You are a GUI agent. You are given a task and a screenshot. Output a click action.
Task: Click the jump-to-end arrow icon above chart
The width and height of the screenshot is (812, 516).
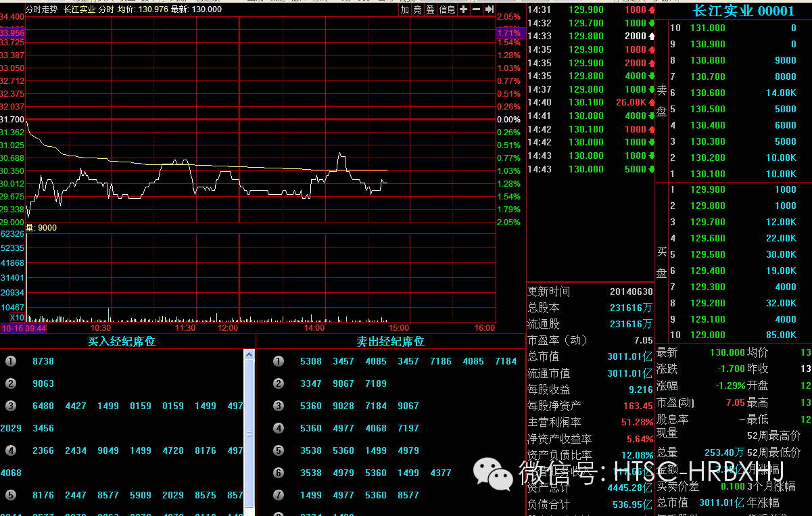click(x=489, y=9)
